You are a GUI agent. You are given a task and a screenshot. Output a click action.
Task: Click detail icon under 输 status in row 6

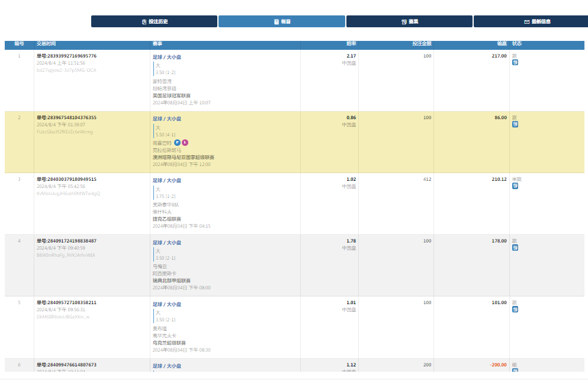(515, 371)
